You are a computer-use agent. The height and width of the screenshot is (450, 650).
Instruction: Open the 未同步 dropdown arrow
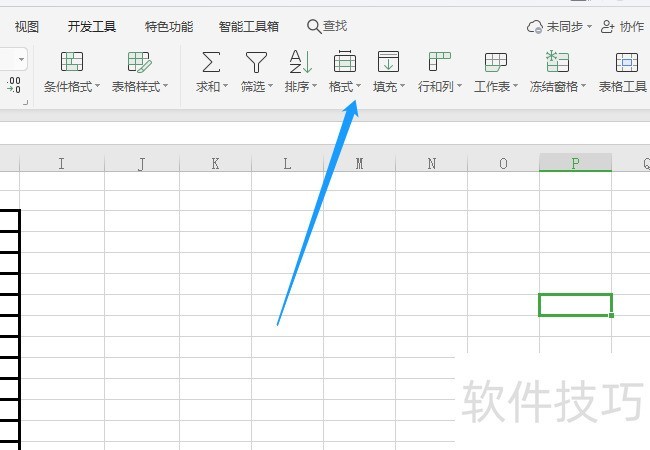click(x=589, y=27)
